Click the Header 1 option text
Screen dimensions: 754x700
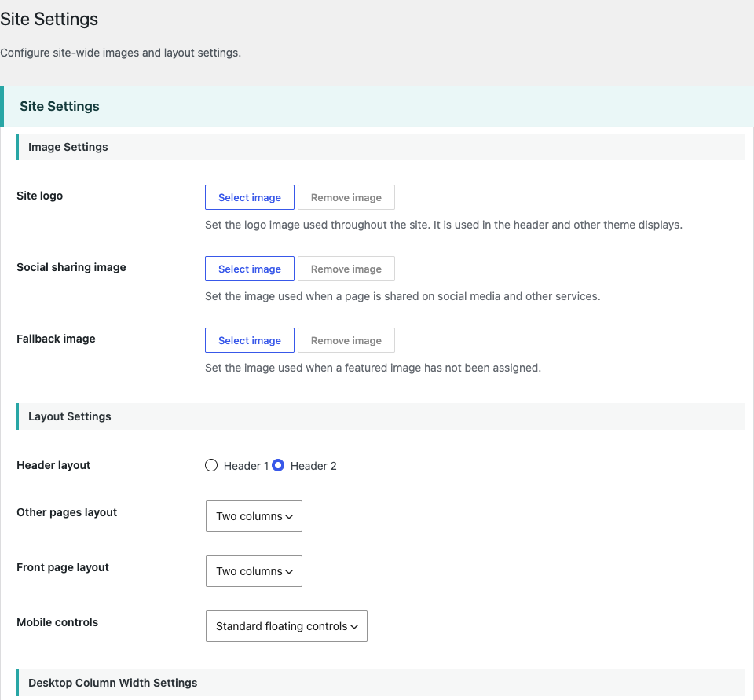pos(246,466)
